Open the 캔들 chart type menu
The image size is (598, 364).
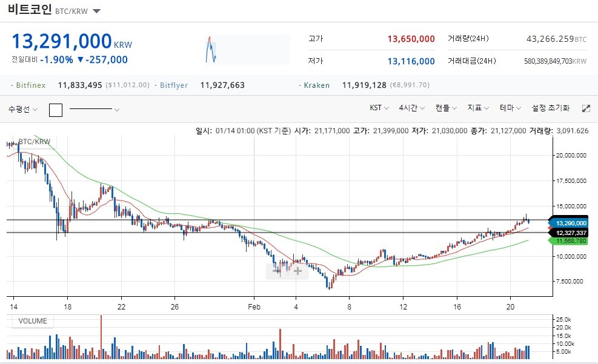tap(446, 108)
